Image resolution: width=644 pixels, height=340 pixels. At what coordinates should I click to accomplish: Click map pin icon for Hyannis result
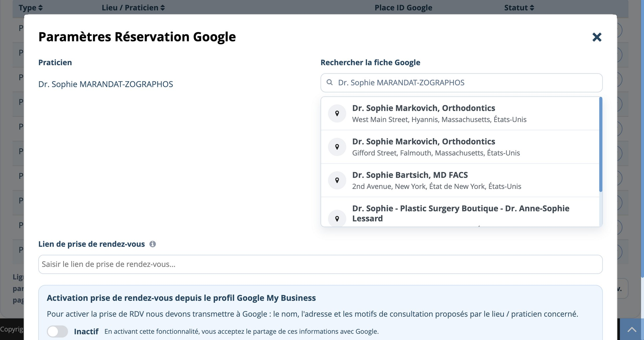point(337,113)
